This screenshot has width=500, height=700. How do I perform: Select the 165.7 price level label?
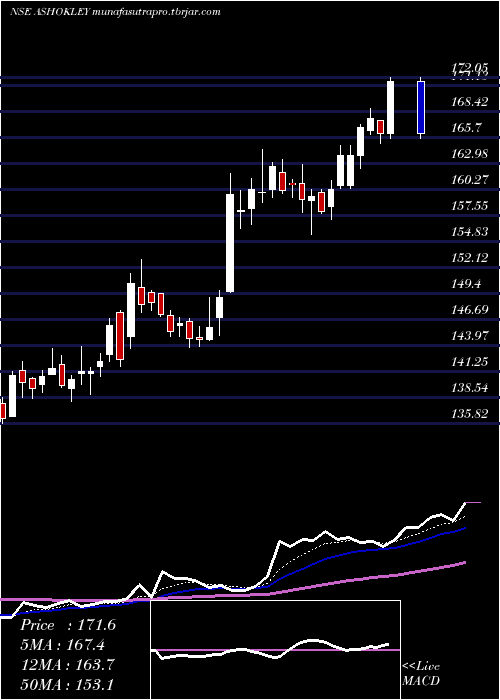pos(466,128)
